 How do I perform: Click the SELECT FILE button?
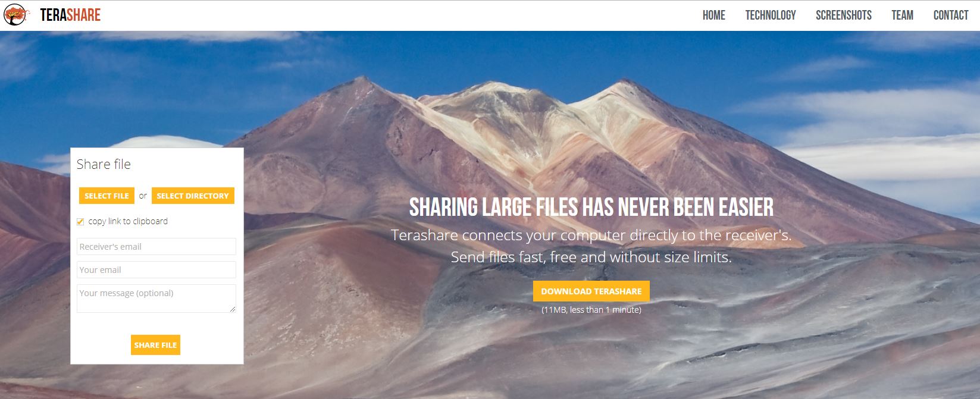click(107, 196)
